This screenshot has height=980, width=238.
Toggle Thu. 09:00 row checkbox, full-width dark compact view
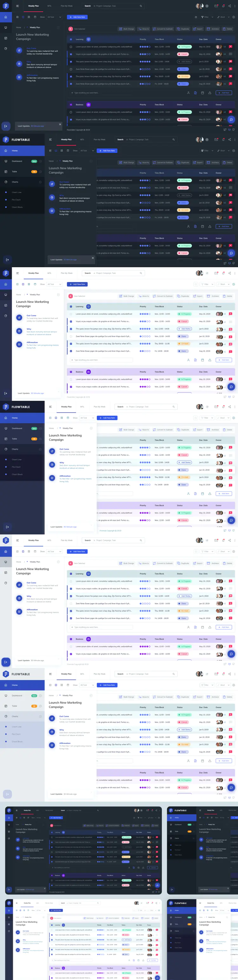click(71, 76)
